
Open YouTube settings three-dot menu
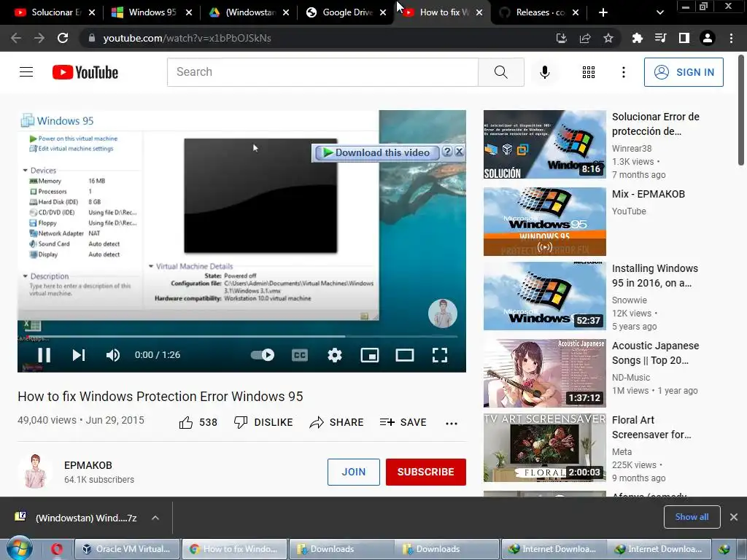[x=623, y=72]
